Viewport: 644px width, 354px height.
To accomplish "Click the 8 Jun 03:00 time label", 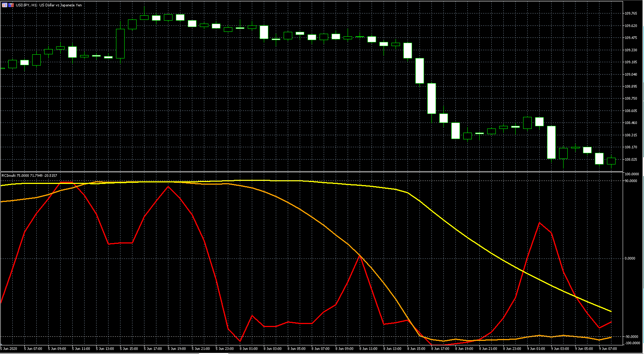I will [272, 349].
